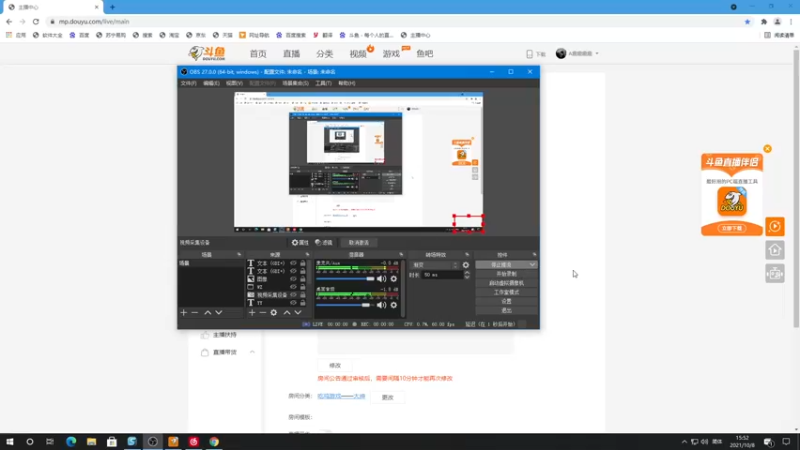Image resolution: width=800 pixels, height=450 pixels.
Task: Close the Douyu live companion ad popup
Action: [x=767, y=148]
